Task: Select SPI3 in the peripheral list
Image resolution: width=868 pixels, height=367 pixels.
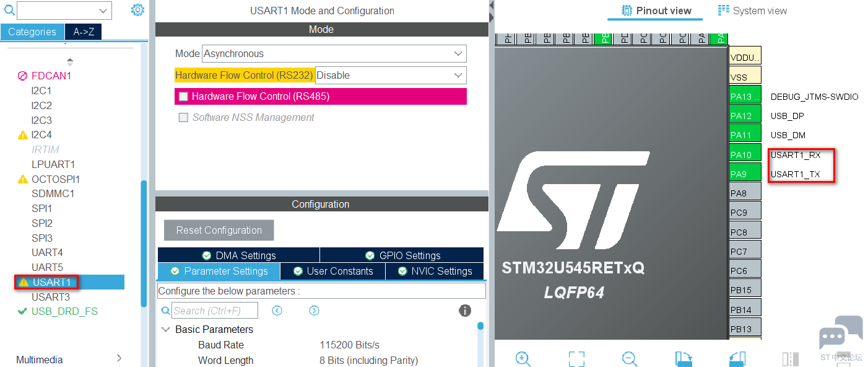Action: point(42,238)
